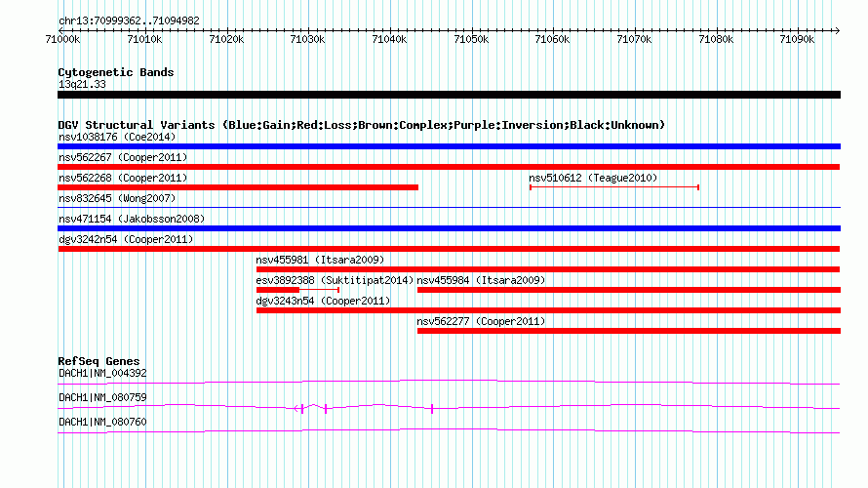Open the DACH1|NM_080759 transcript label
Viewport: 868px width, 488px height.
pos(102,397)
